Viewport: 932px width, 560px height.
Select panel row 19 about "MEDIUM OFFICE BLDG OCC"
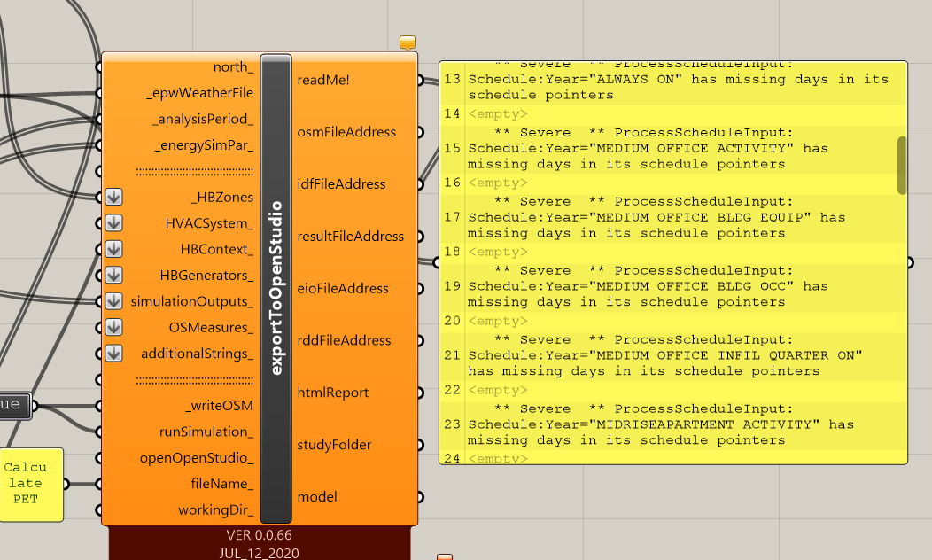(673, 286)
